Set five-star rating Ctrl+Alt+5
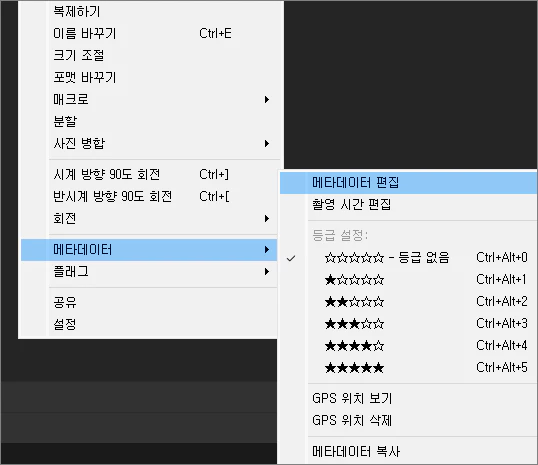 coord(408,368)
